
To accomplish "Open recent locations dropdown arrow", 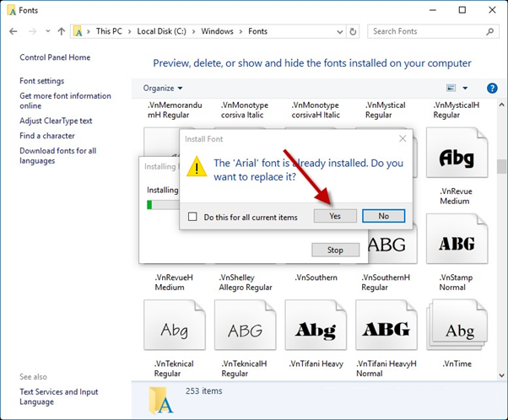I will coord(48,31).
